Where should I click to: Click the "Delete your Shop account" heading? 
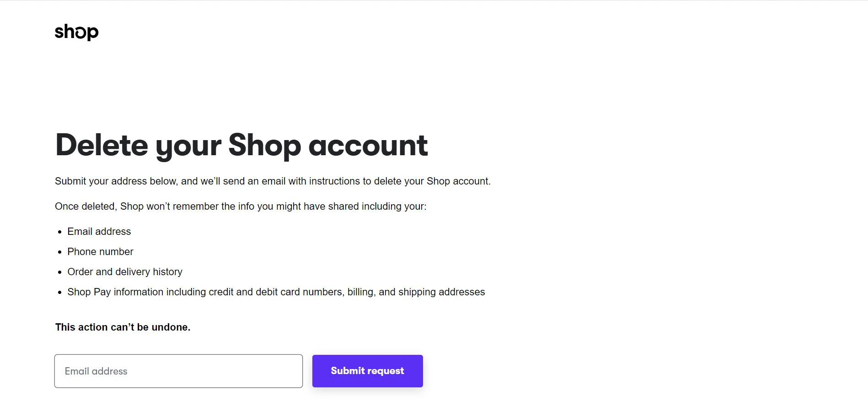click(241, 145)
